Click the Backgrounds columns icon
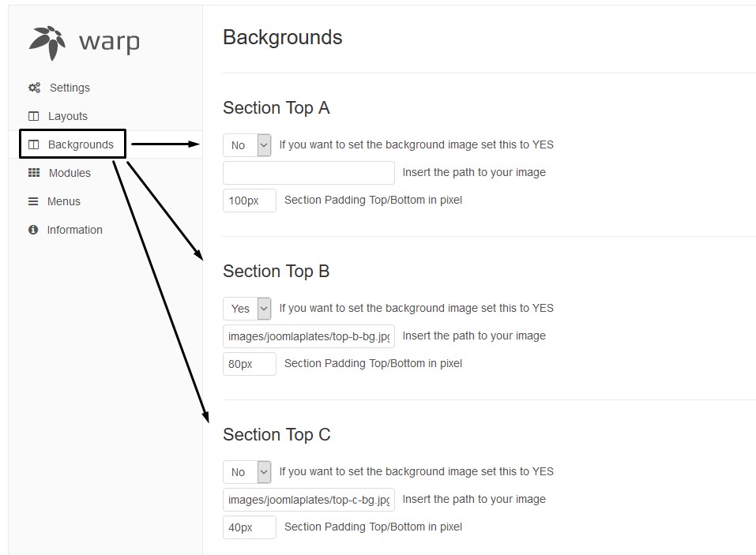Image resolution: width=756 pixels, height=555 pixels. (33, 144)
